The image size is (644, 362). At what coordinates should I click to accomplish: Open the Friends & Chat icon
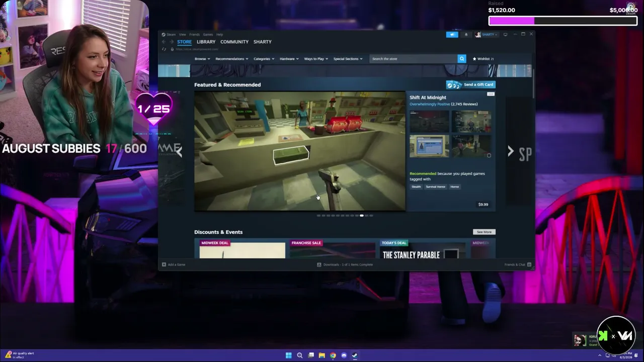pyautogui.click(x=529, y=264)
